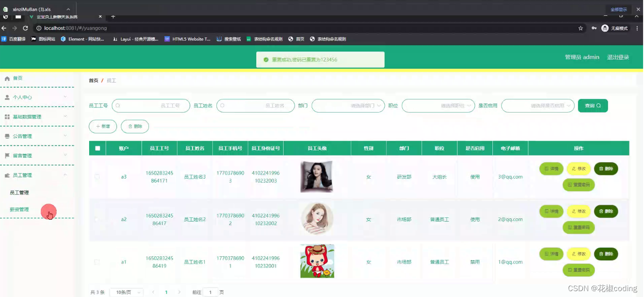
Task: Click the cartoon avatar of 员工姓名1
Action: 317,261
